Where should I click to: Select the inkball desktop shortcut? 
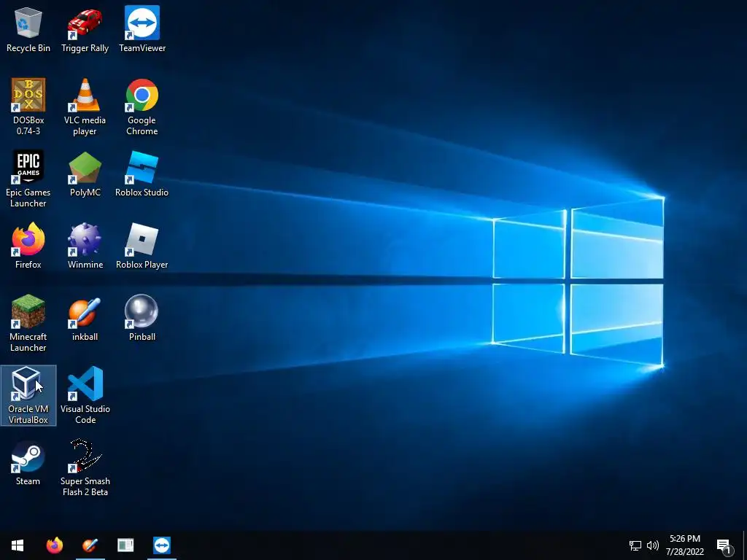point(85,319)
